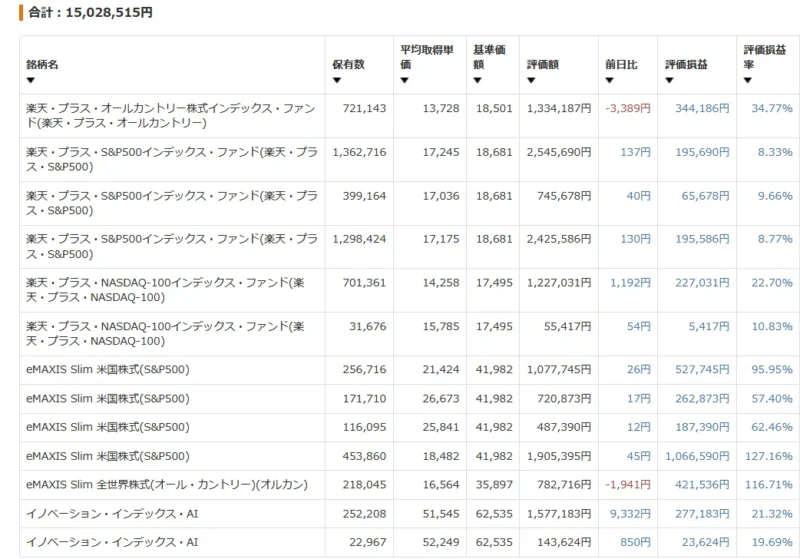Click fund name in row with 399,164 units
800x559 pixels.
(x=172, y=204)
